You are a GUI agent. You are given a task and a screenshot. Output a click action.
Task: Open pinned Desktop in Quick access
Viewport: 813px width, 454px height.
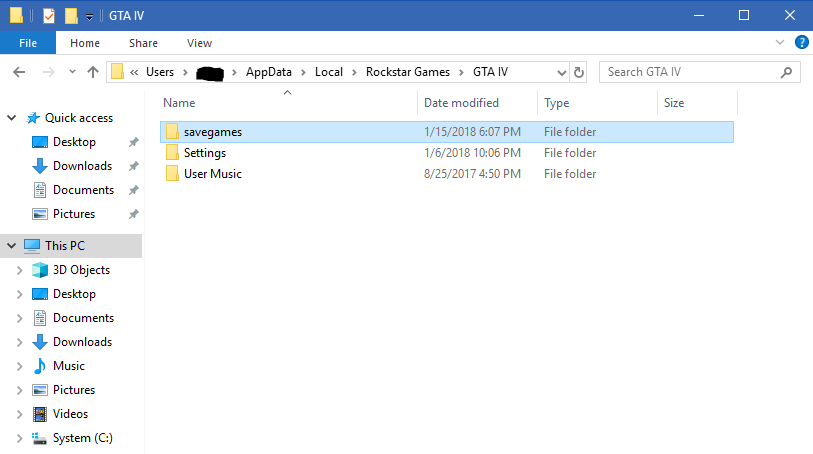[74, 142]
